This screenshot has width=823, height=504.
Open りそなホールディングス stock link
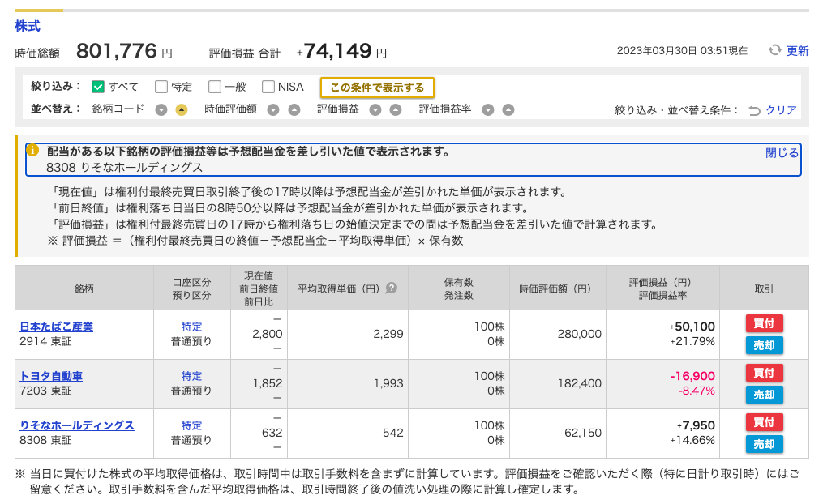click(x=77, y=425)
